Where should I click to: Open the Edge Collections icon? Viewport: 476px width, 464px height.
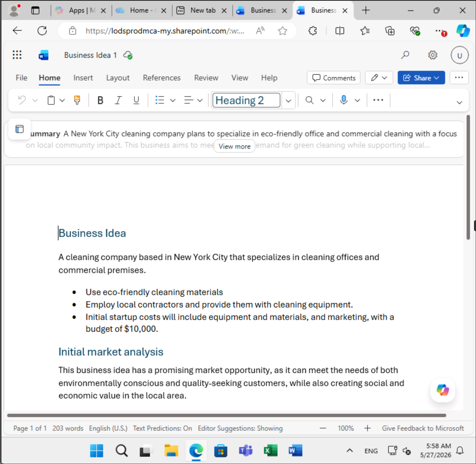(390, 31)
